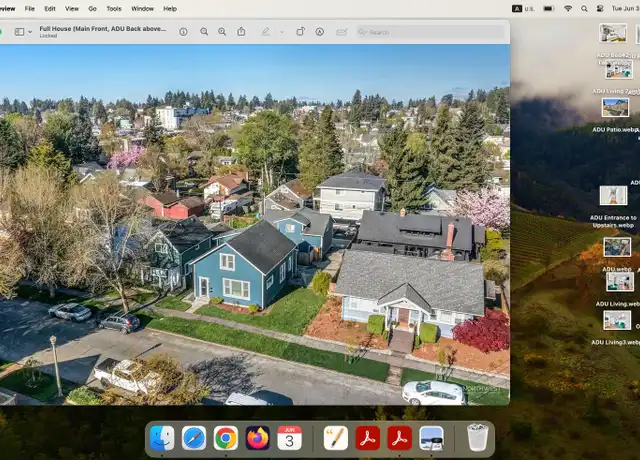The width and height of the screenshot is (640, 460).
Task: Select ADU Living.webp desktop file
Action: point(620,282)
